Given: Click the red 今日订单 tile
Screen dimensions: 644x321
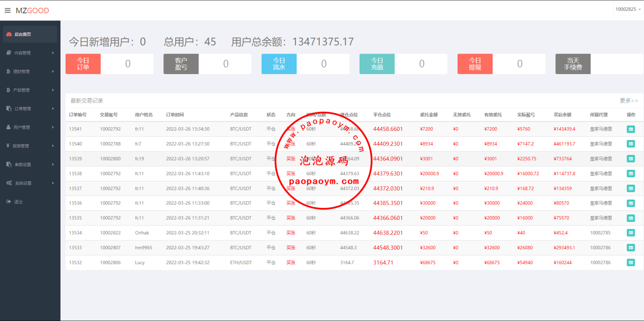Looking at the screenshot, I should (83, 64).
